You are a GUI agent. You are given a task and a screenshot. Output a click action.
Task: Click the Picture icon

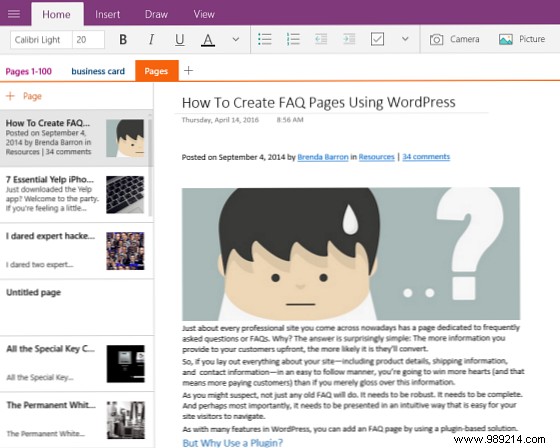[506, 39]
